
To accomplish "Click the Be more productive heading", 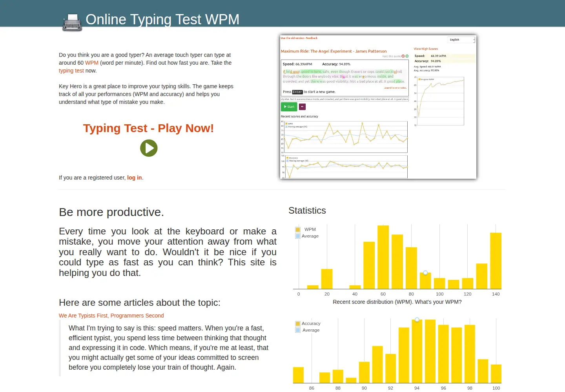I will [x=111, y=212].
